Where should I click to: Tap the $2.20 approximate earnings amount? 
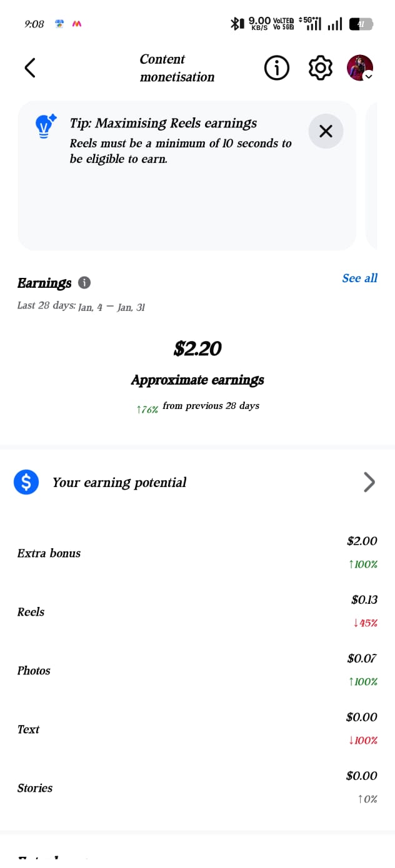click(197, 348)
